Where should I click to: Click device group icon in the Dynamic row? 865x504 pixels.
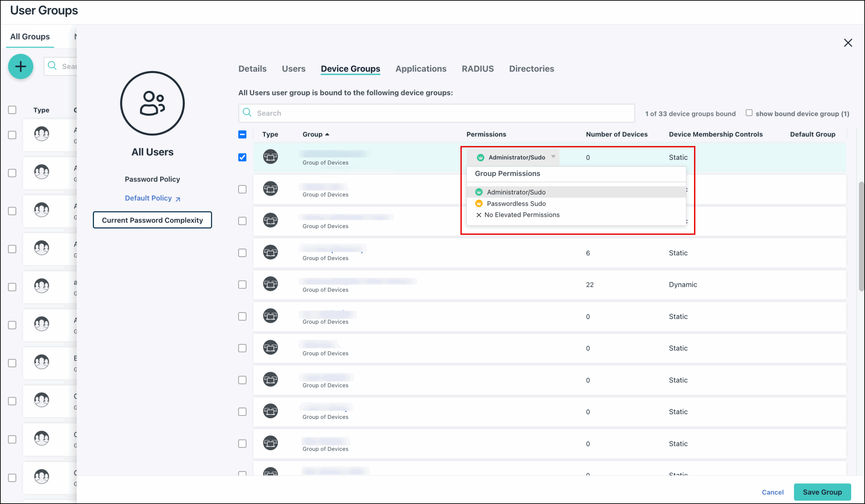(271, 284)
